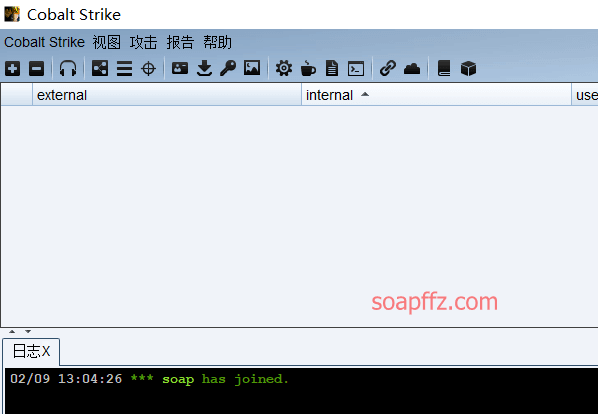Click the plus icon for new connection
Viewport: 598px width, 414px height.
[13, 69]
